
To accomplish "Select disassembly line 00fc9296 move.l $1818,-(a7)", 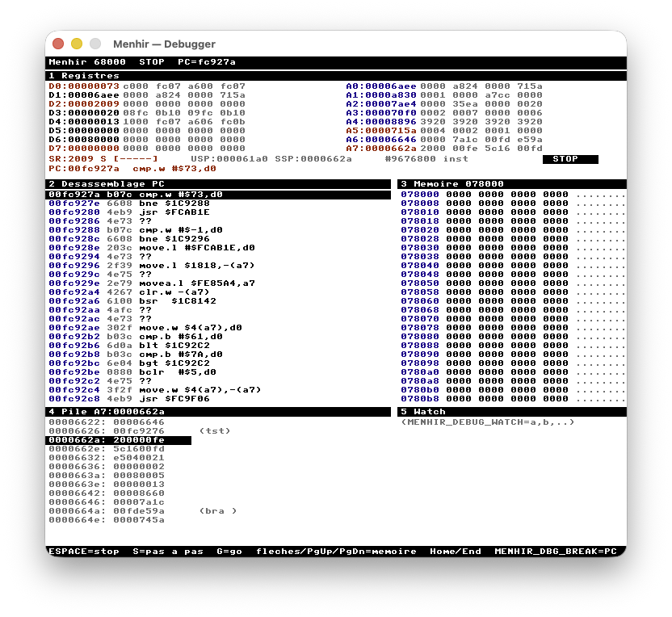I will pos(152,266).
